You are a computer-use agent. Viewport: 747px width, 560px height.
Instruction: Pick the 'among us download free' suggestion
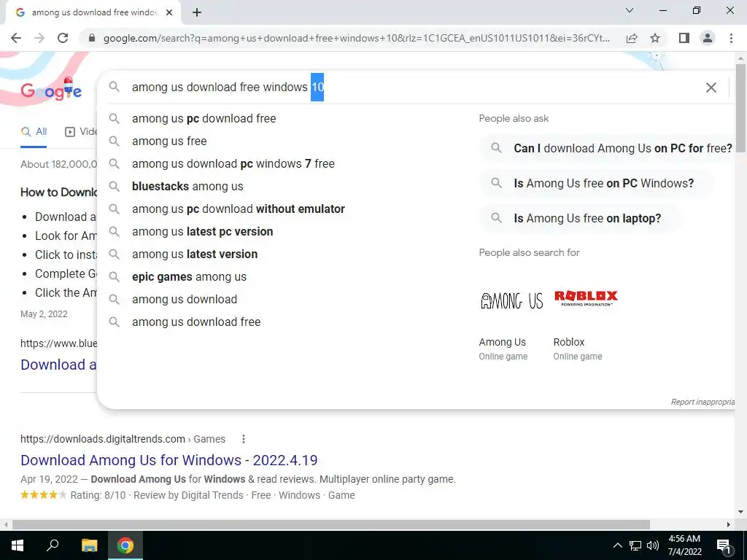pyautogui.click(x=196, y=322)
